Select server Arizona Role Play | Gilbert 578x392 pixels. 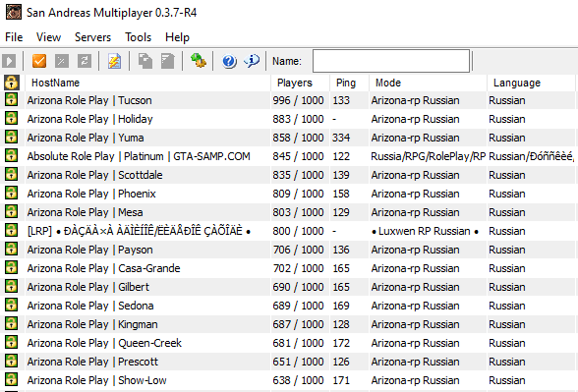coord(88,287)
